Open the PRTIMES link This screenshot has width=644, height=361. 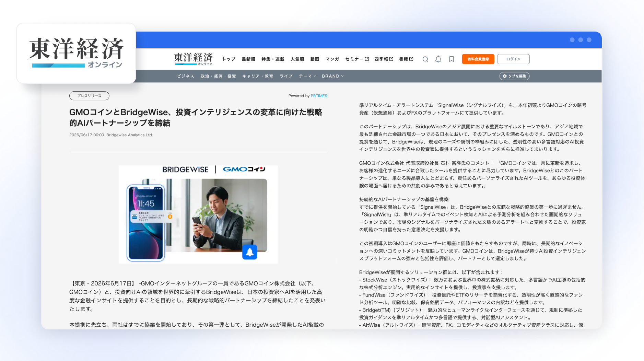(x=319, y=96)
